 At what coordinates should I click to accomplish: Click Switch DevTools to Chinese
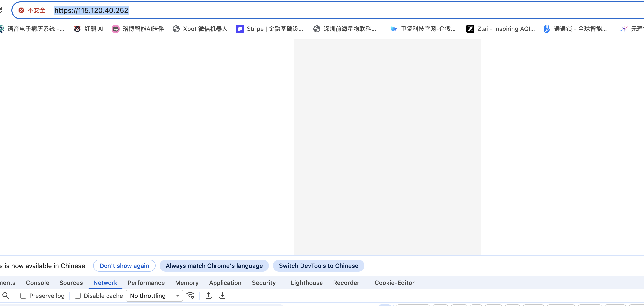[x=319, y=266]
